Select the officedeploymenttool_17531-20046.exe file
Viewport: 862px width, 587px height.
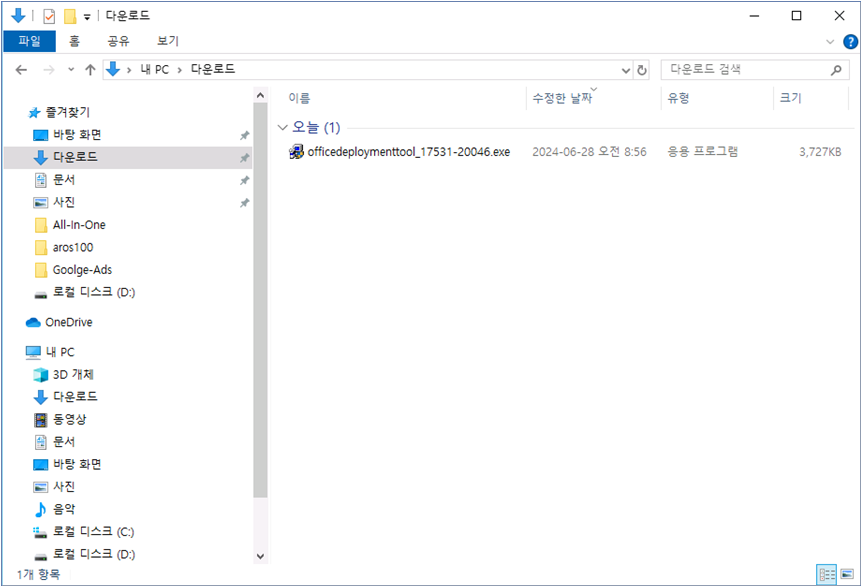click(408, 152)
